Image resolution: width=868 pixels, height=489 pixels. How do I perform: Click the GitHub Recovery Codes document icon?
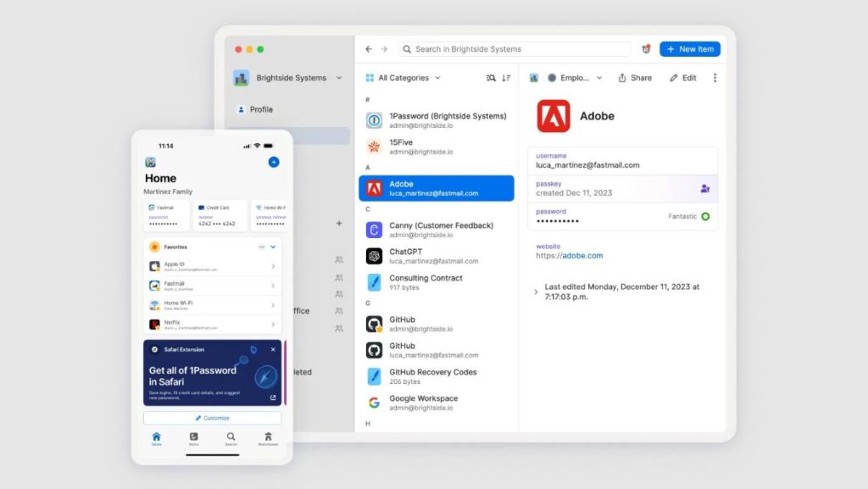click(x=374, y=376)
